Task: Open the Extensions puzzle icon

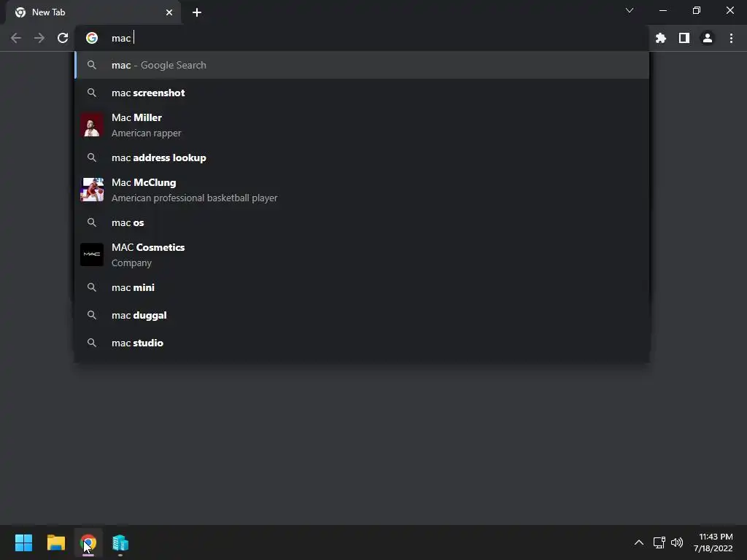Action: click(x=661, y=38)
